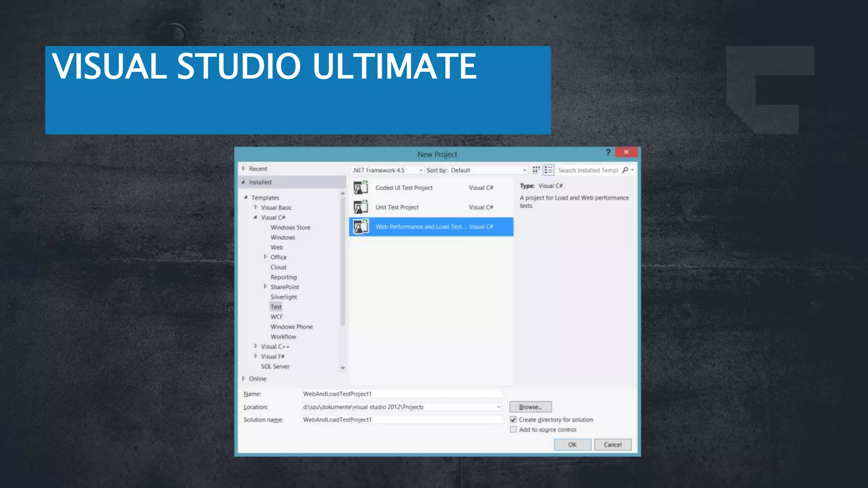Click the template tree scrollbar down arrow
Viewport: 868px width, 488px height.
343,368
